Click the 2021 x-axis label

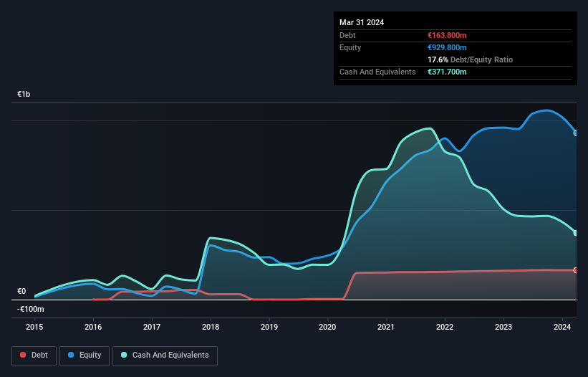click(x=386, y=327)
